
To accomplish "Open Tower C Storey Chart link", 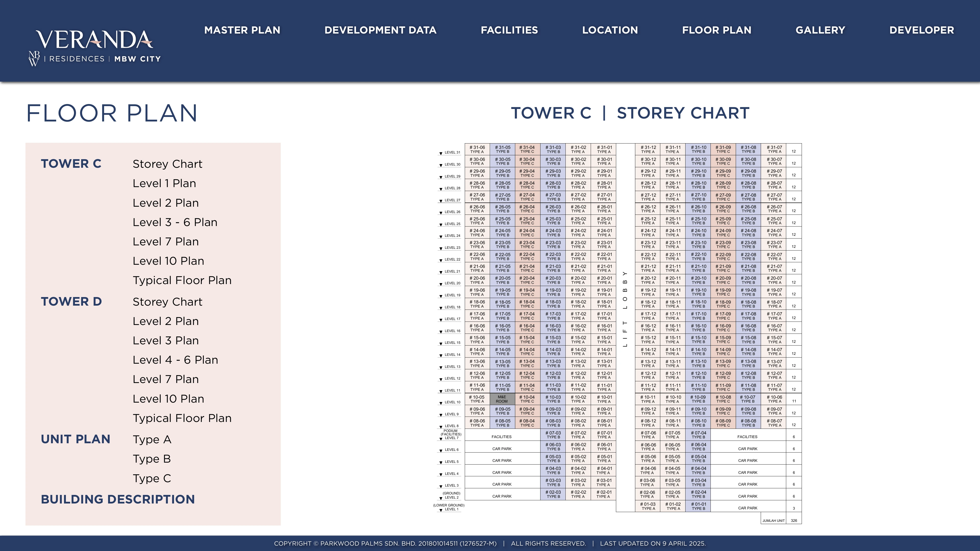I will (x=167, y=164).
